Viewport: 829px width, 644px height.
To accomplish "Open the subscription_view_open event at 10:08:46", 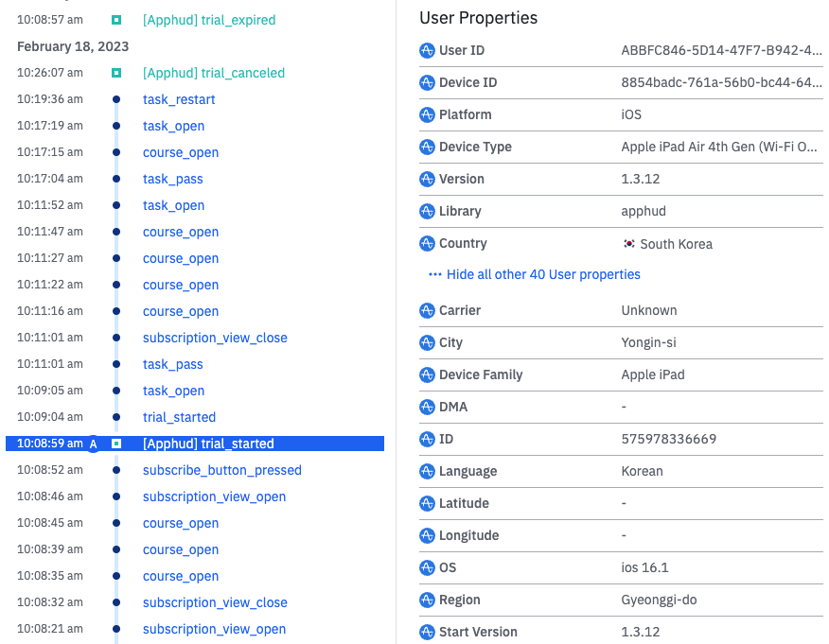I will click(214, 496).
